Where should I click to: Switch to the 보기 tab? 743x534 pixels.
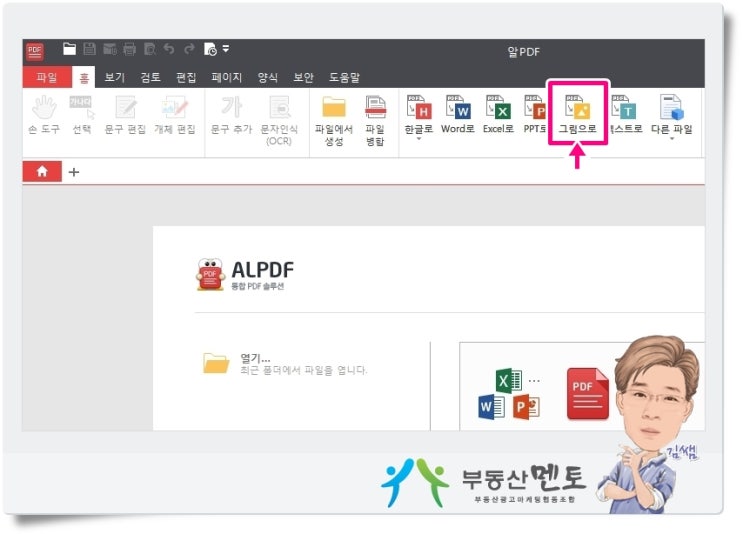115,77
